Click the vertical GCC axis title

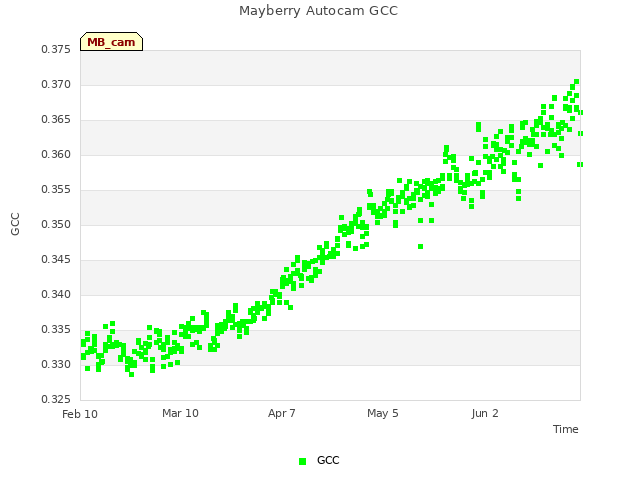click(x=15, y=224)
